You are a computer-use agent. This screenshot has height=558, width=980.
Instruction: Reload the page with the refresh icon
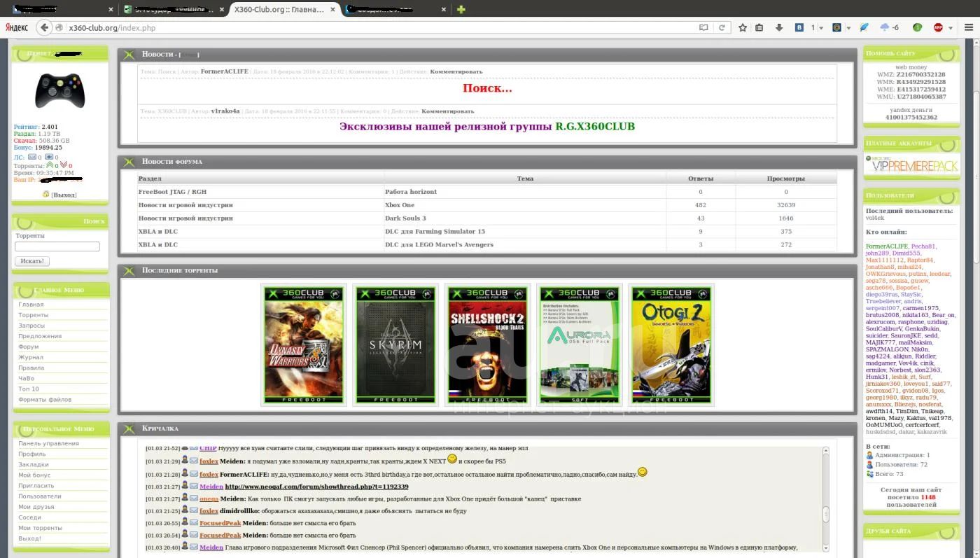click(722, 28)
